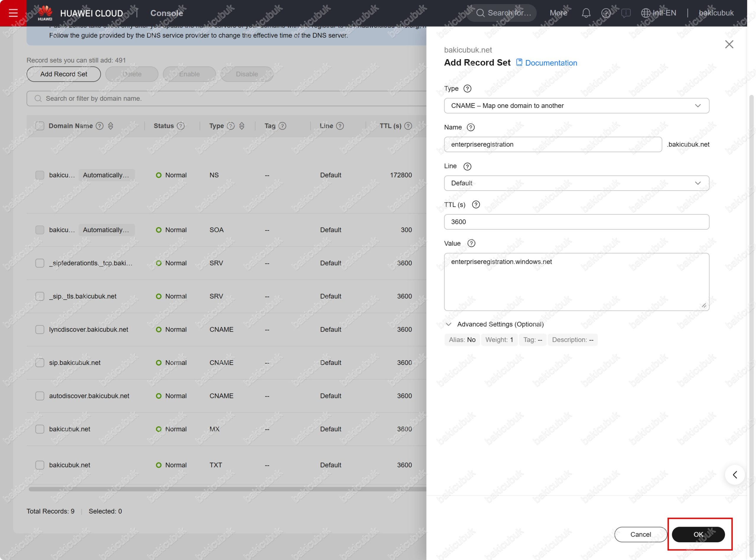This screenshot has height=560, width=756.
Task: Sort records by Domain Name arrows
Action: tap(110, 126)
